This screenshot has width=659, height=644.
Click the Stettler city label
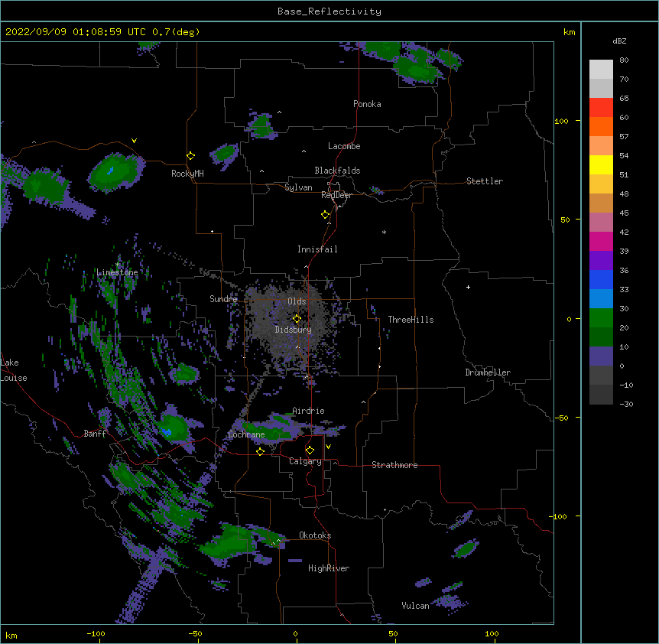(x=485, y=181)
